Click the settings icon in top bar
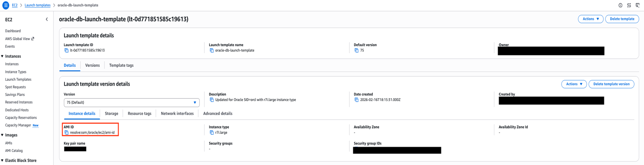This screenshot has height=165, width=644. pos(629,5)
